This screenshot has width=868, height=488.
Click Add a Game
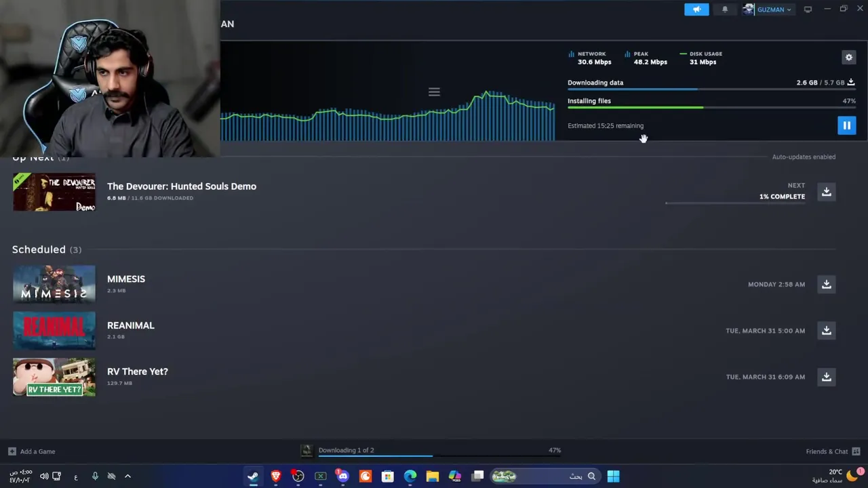tap(32, 451)
